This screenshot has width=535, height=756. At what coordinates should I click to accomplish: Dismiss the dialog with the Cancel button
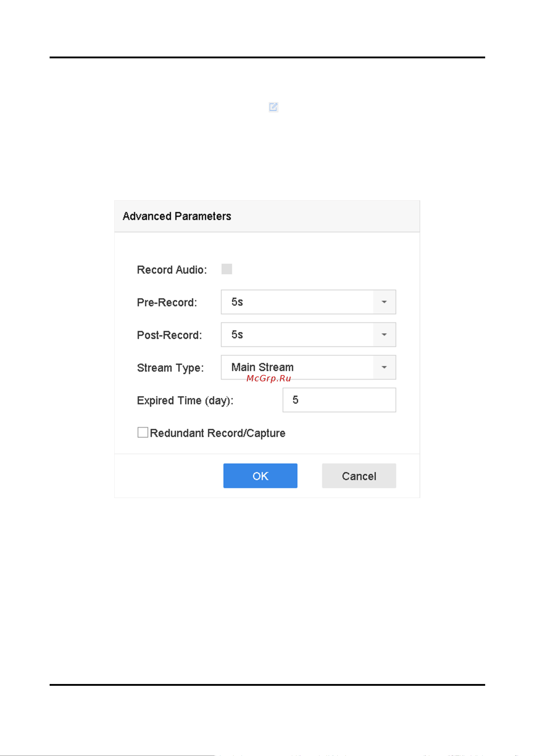(359, 476)
